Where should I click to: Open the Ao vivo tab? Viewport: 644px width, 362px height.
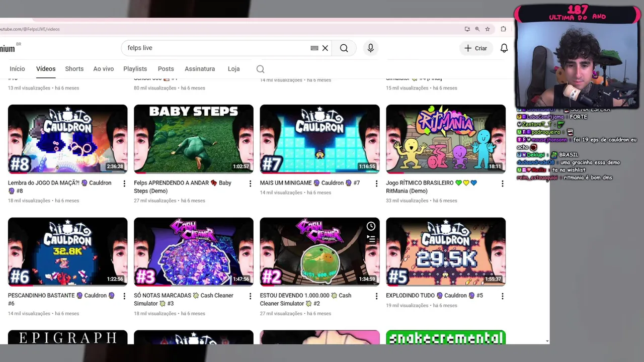(x=104, y=69)
